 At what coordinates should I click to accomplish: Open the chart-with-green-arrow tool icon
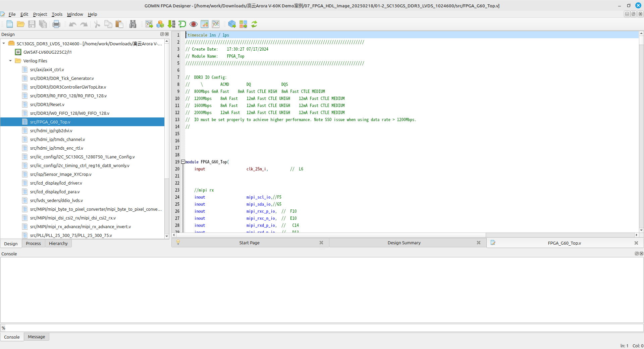(149, 24)
